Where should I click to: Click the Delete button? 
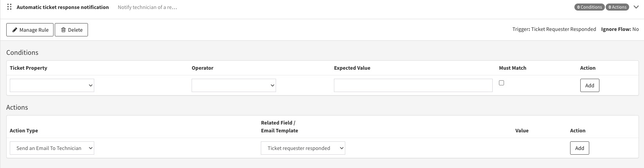71,30
